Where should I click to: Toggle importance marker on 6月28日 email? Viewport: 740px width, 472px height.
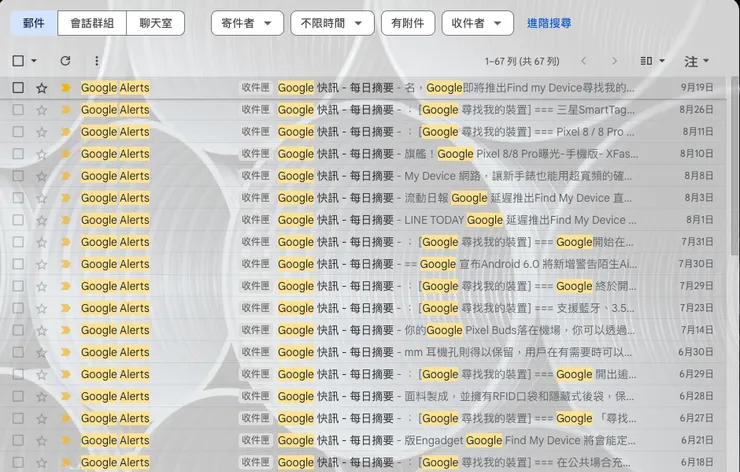pyautogui.click(x=66, y=396)
